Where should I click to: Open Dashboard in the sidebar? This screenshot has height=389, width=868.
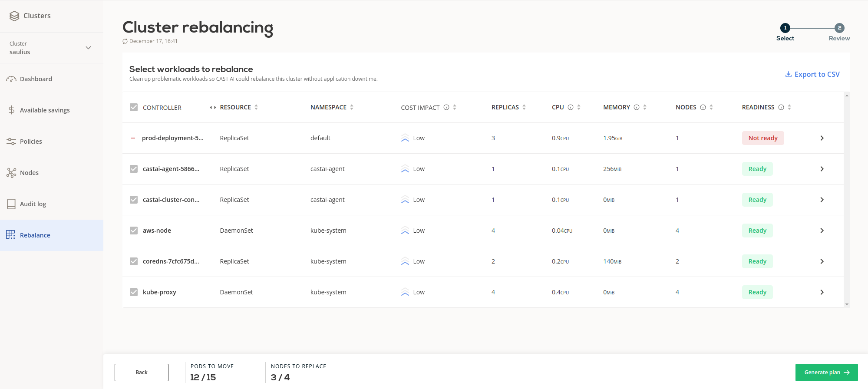point(52,79)
